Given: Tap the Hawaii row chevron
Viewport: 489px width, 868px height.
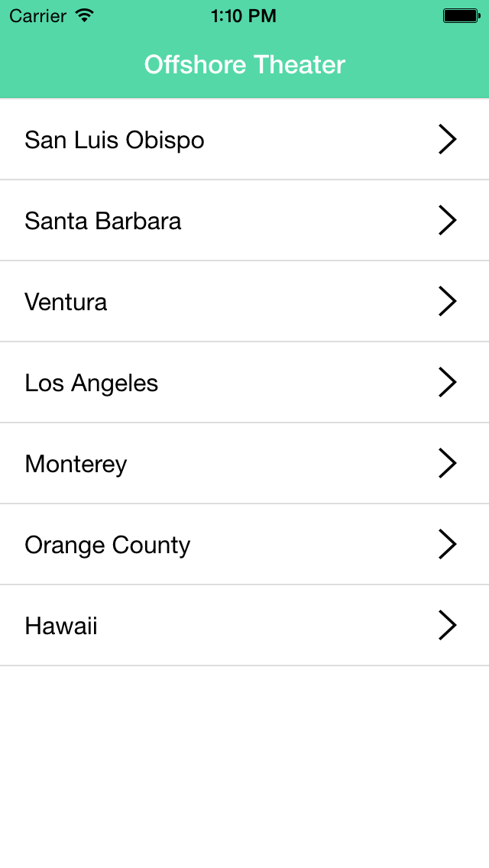Looking at the screenshot, I should pyautogui.click(x=448, y=626).
